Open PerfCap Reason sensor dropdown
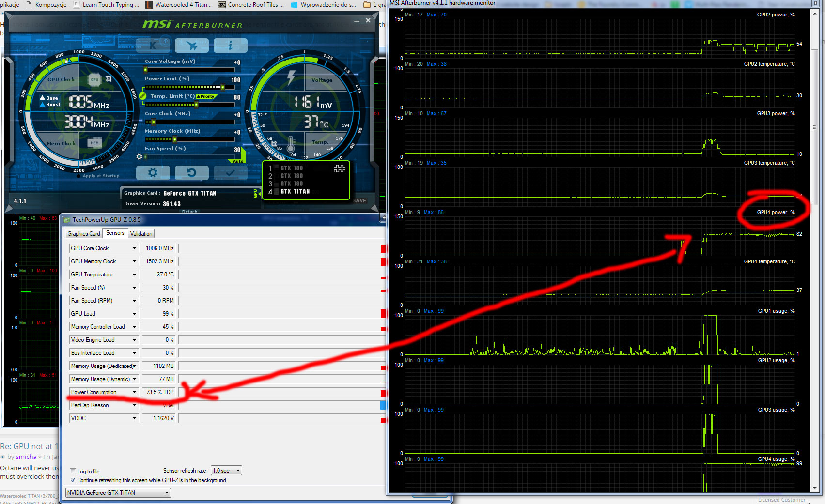The height and width of the screenshot is (504, 825). pyautogui.click(x=134, y=405)
